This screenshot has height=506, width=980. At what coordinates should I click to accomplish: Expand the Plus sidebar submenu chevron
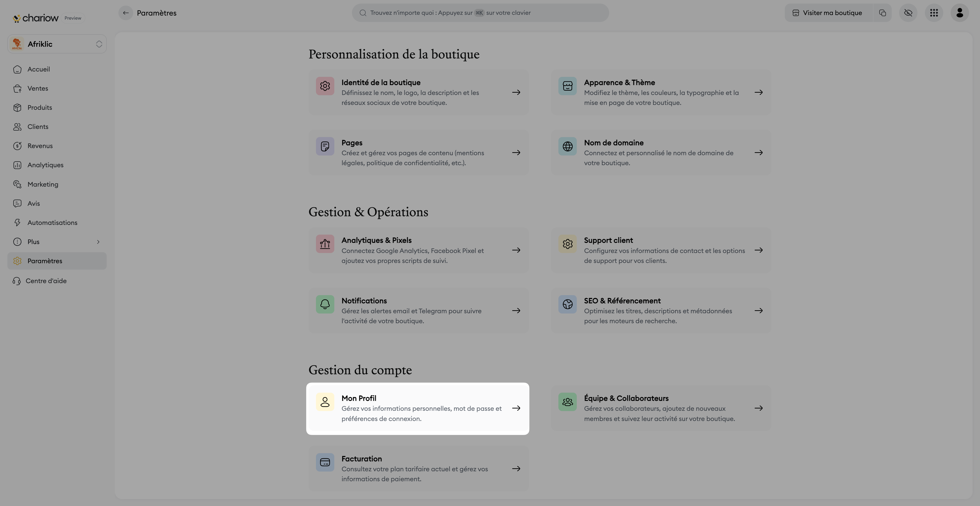[x=98, y=242]
